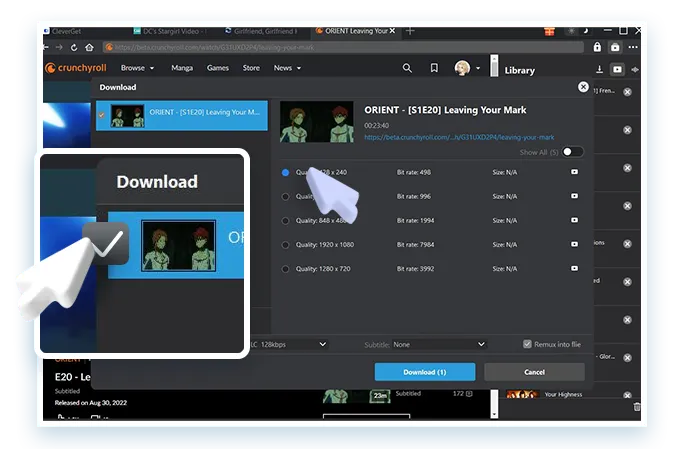684x449 pixels.
Task: Toggle the Show All (5) switch
Action: 572,152
